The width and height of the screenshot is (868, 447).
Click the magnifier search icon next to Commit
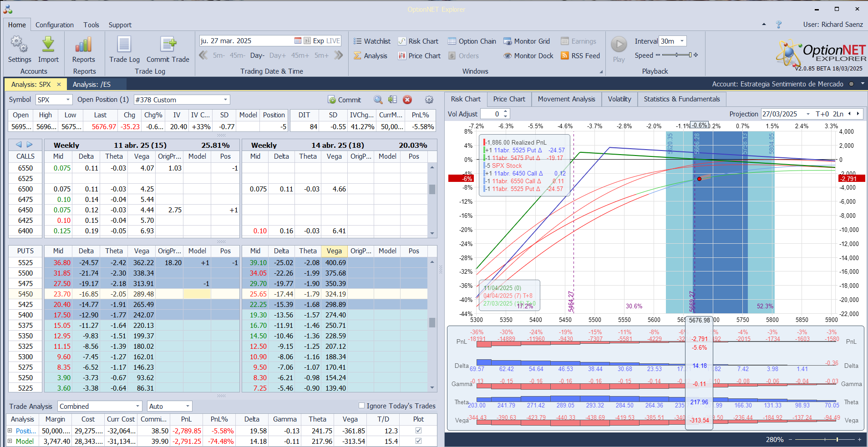pyautogui.click(x=378, y=100)
